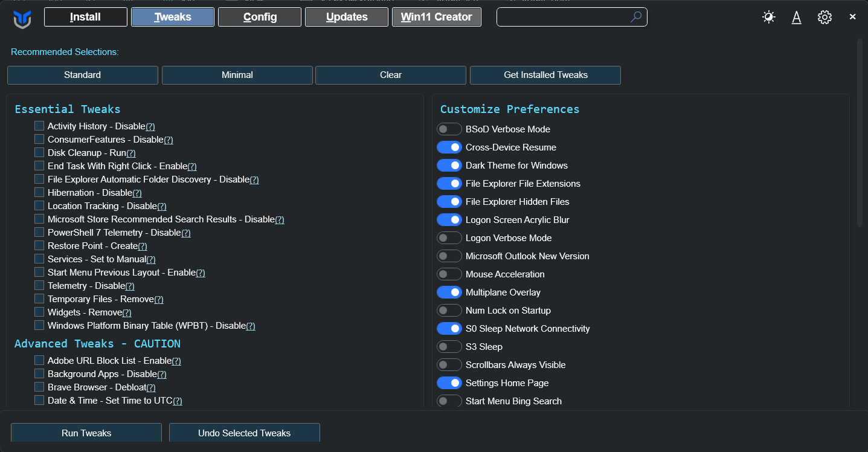This screenshot has height=452, width=868.
Task: Enable S3 Sleep toggle
Action: pos(449,347)
